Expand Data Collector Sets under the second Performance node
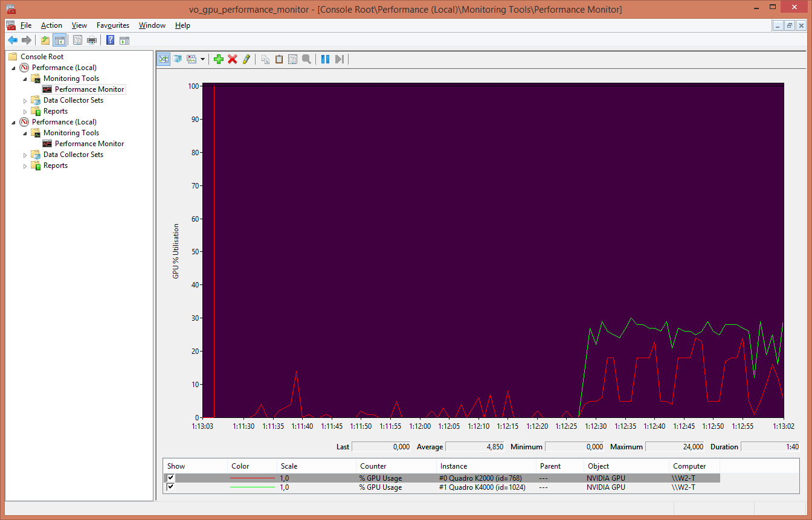 pyautogui.click(x=25, y=155)
